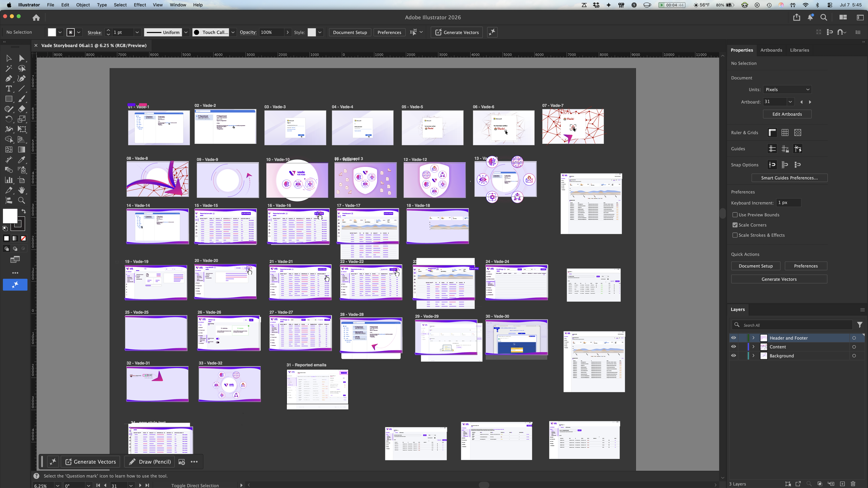Click the Keyboard Increment input field
This screenshot has width=868, height=488.
tap(788, 203)
